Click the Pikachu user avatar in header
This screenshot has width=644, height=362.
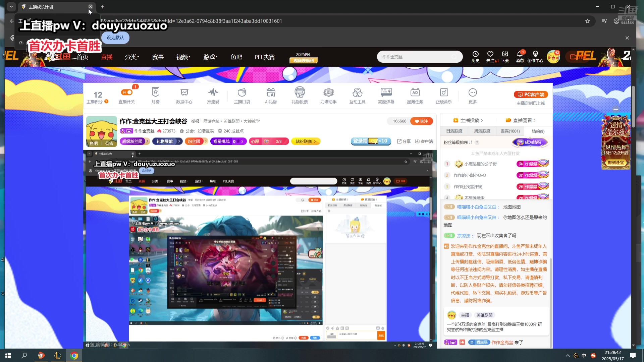553,57
